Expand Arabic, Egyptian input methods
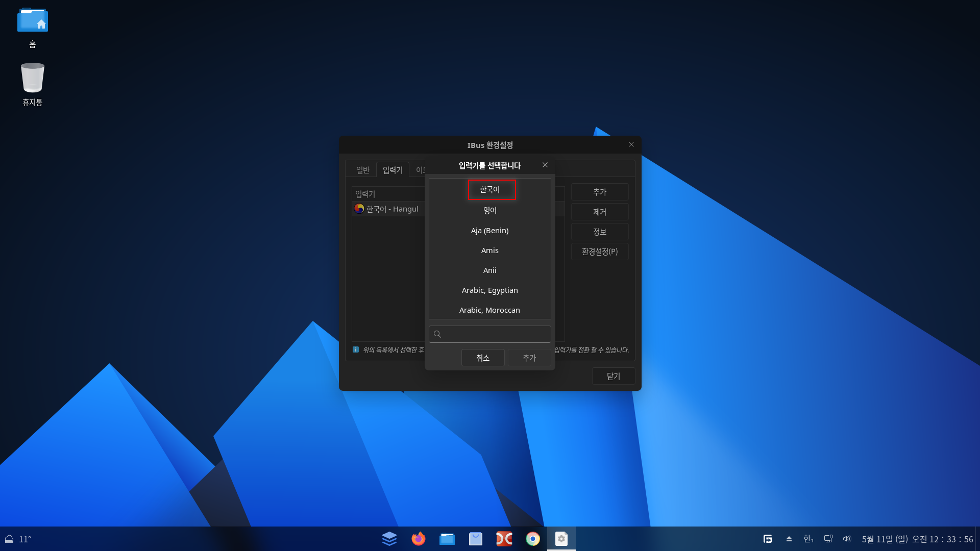 pyautogui.click(x=489, y=290)
